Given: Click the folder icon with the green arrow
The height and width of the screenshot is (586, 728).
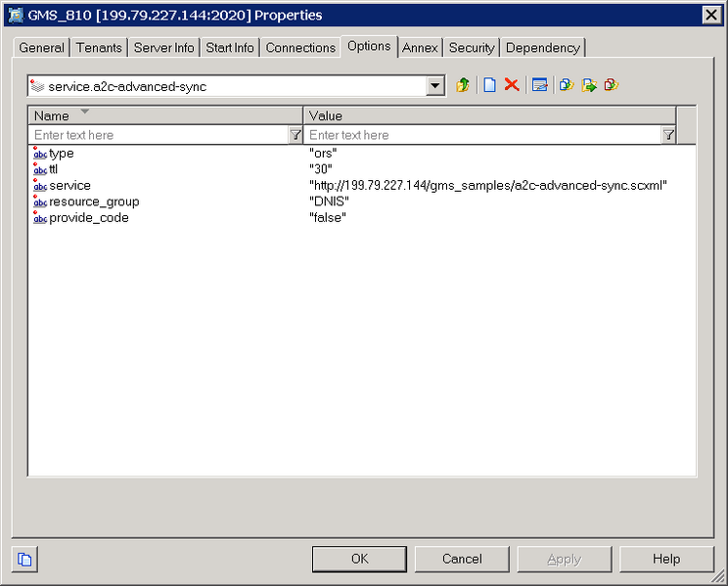Looking at the screenshot, I should [589, 86].
